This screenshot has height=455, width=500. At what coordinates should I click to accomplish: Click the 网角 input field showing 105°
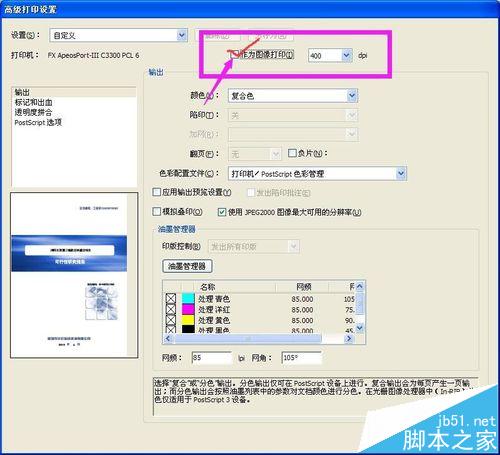click(302, 358)
